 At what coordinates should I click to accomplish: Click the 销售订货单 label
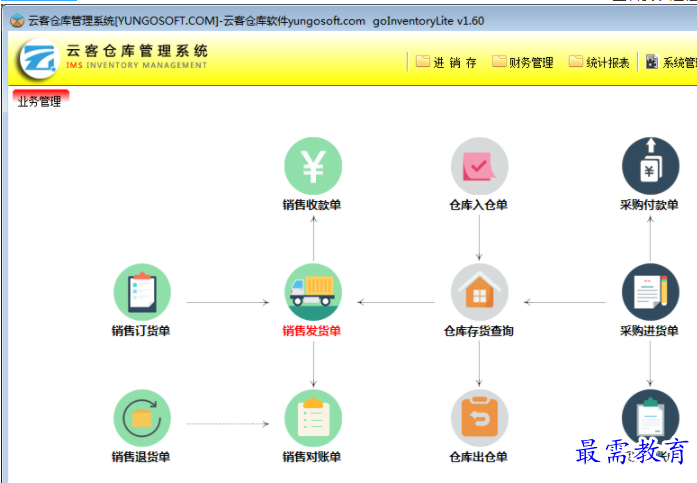141,331
